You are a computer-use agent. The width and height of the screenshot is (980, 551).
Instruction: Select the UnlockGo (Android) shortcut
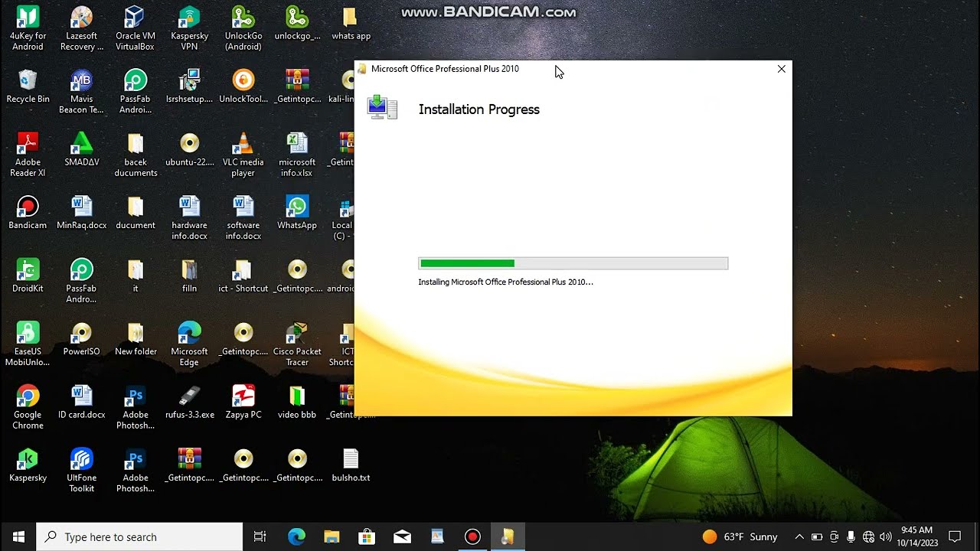click(243, 28)
